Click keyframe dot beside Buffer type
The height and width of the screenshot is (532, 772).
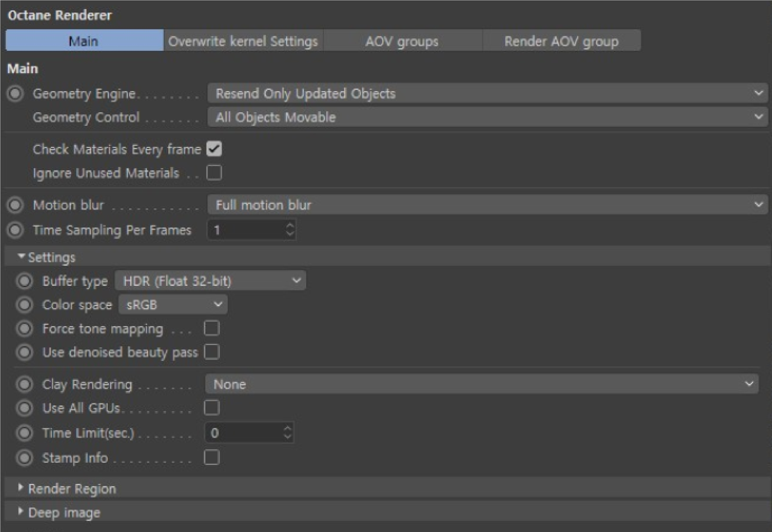click(x=25, y=281)
